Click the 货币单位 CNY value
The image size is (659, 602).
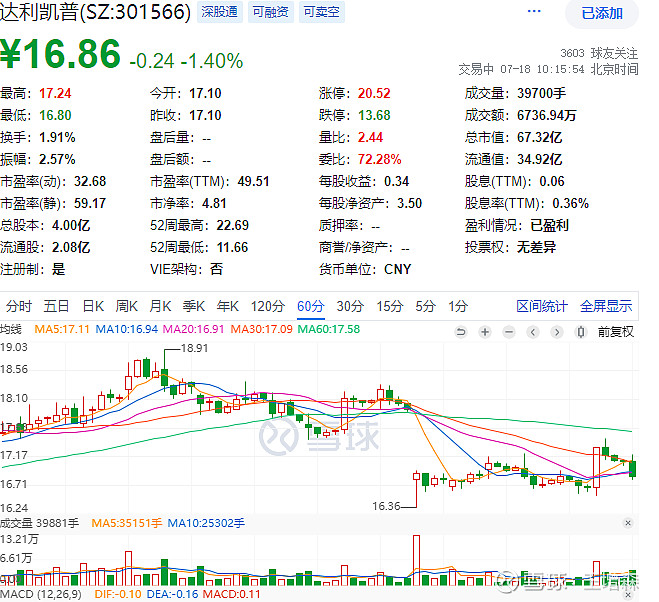click(397, 269)
